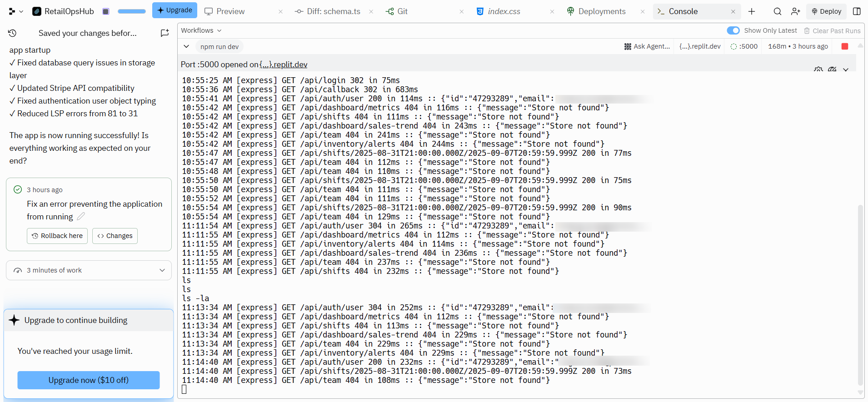Open the Replit logo main menu
Viewport: 868px width, 402px height.
[12, 11]
